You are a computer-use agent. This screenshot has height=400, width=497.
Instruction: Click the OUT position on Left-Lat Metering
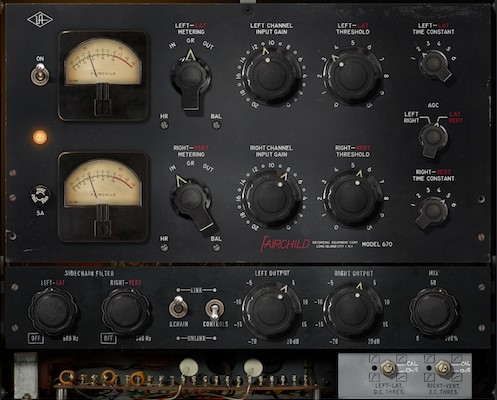208,44
